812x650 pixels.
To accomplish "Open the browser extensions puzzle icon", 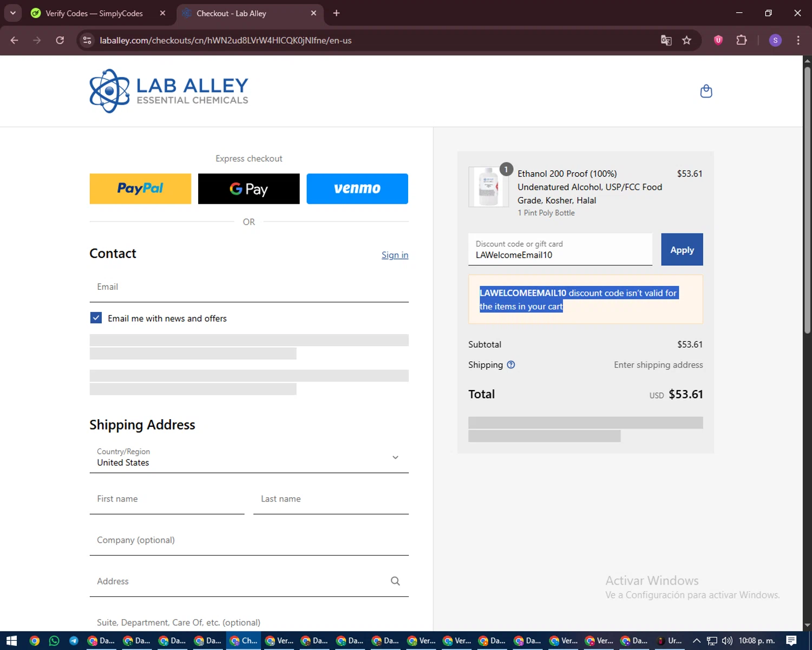I will pyautogui.click(x=742, y=40).
